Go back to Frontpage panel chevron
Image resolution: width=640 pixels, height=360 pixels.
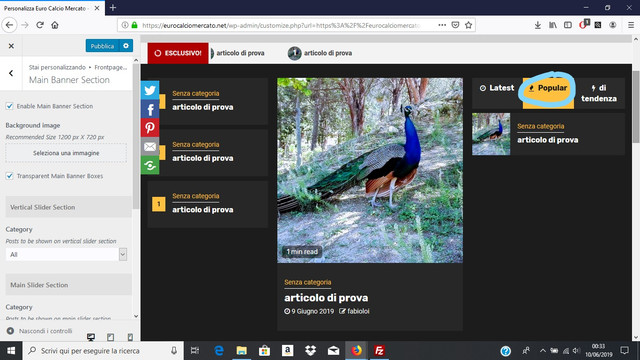(11, 73)
